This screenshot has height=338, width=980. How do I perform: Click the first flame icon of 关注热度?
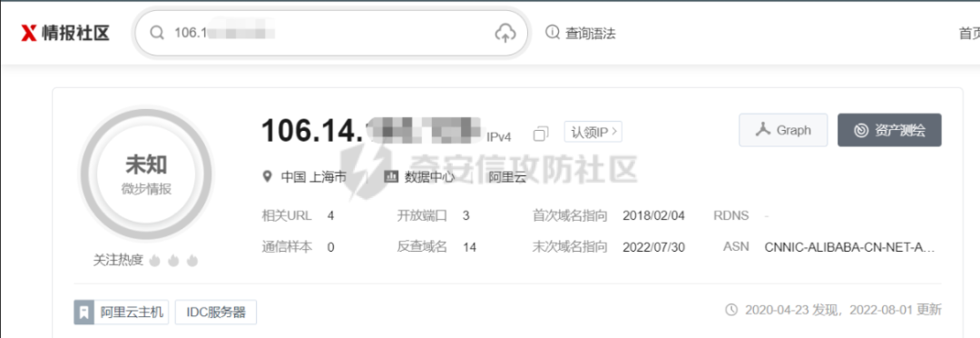coord(155,261)
